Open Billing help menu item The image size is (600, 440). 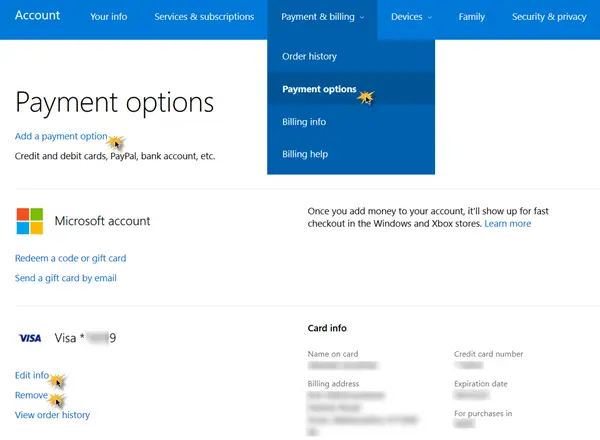coord(305,154)
